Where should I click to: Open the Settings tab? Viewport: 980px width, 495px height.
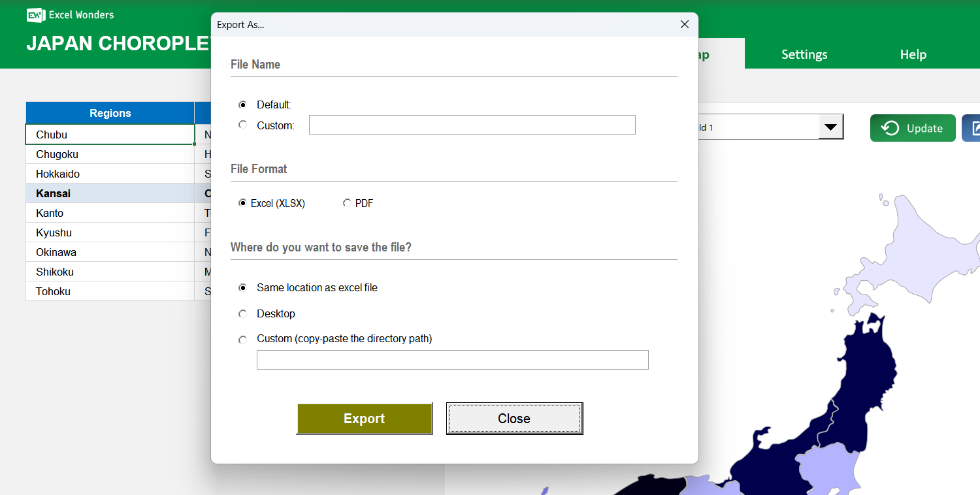click(x=804, y=54)
